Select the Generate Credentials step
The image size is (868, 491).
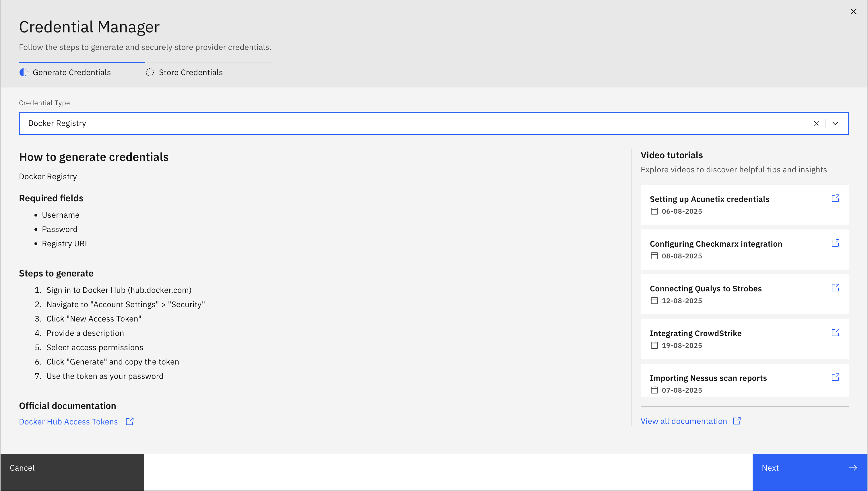coord(71,73)
